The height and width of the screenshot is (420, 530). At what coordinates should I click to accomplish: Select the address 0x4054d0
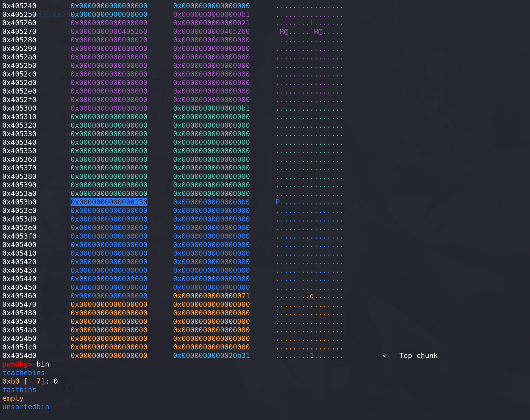pos(19,355)
